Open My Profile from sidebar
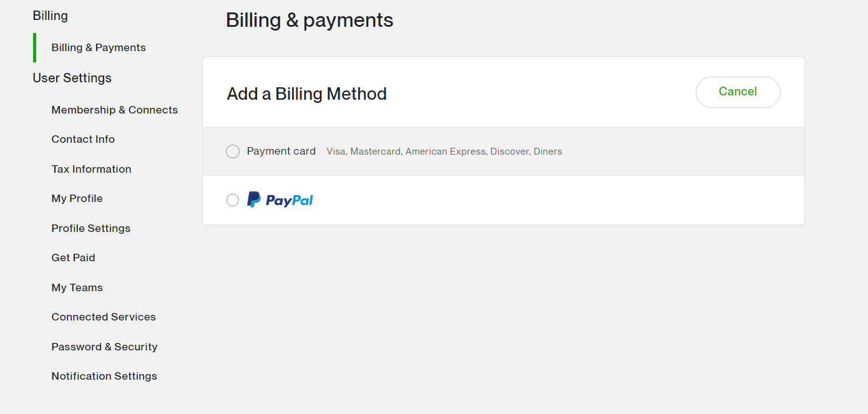This screenshot has height=414, width=868. (77, 199)
